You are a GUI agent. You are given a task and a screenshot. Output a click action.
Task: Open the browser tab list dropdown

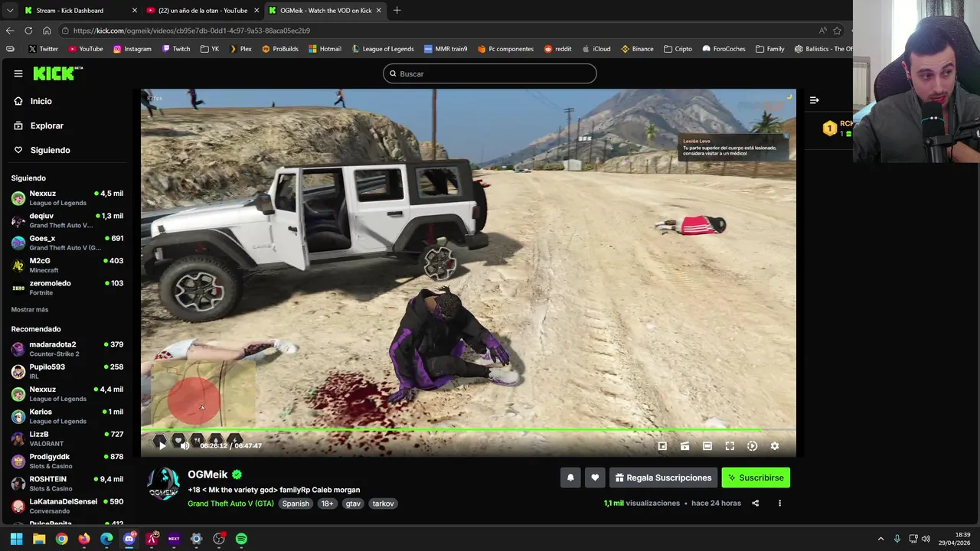(x=9, y=11)
